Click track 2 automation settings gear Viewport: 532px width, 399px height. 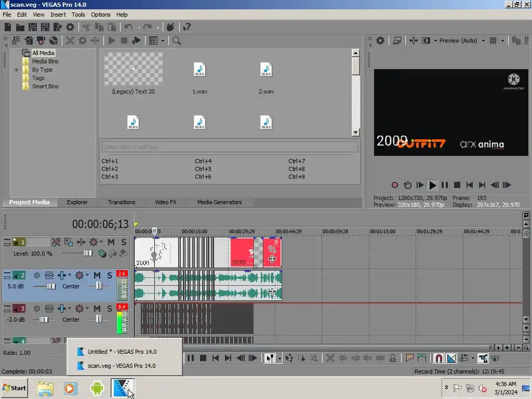[x=79, y=275]
